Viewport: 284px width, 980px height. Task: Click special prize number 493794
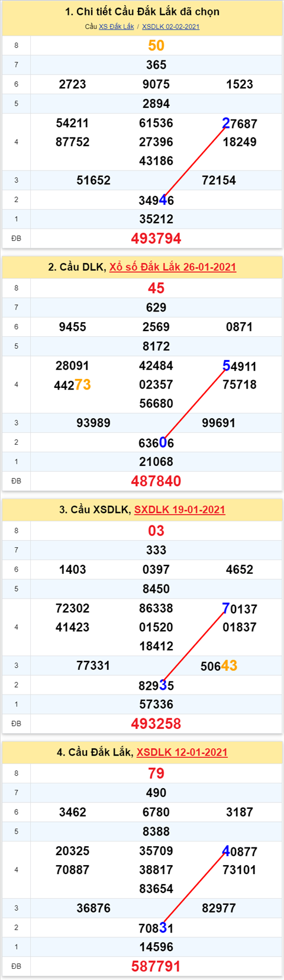(156, 239)
